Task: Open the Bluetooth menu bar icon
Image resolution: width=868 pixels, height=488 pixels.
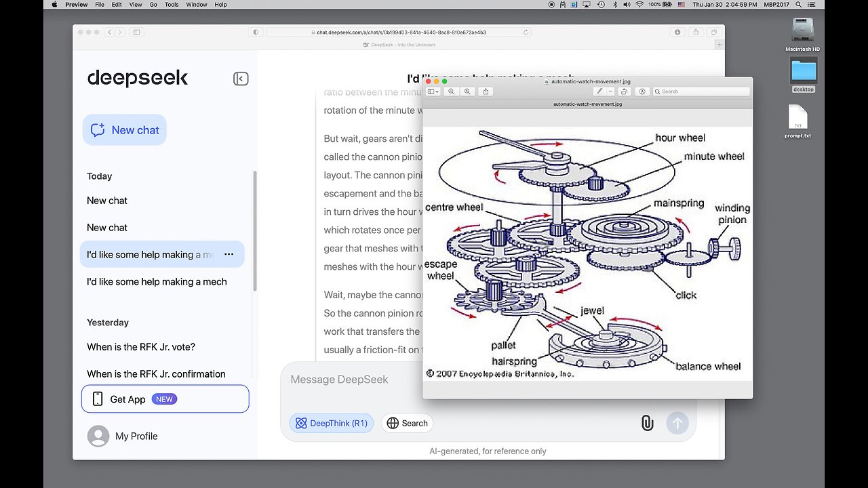Action: tap(614, 5)
